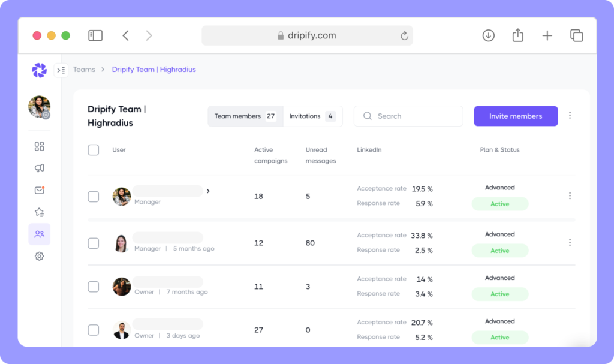This screenshot has height=364, width=614.
Task: Click the Invite members button
Action: coord(516,116)
